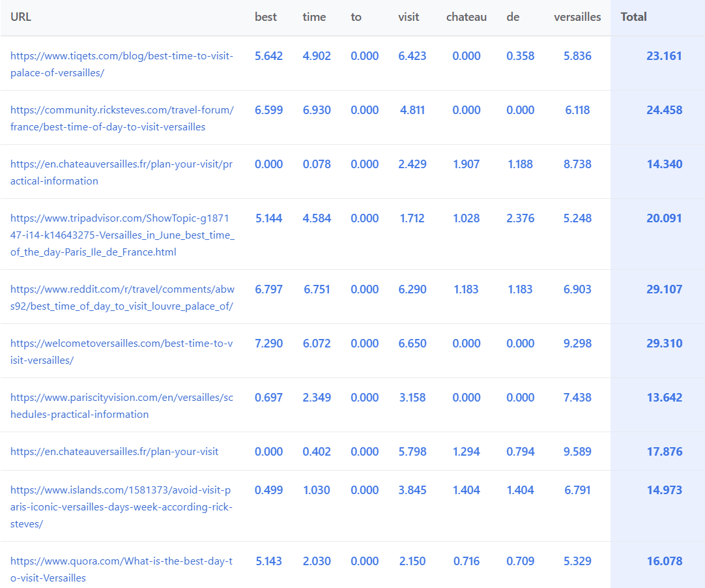Click the 9.589 versailles score cell

tap(577, 451)
